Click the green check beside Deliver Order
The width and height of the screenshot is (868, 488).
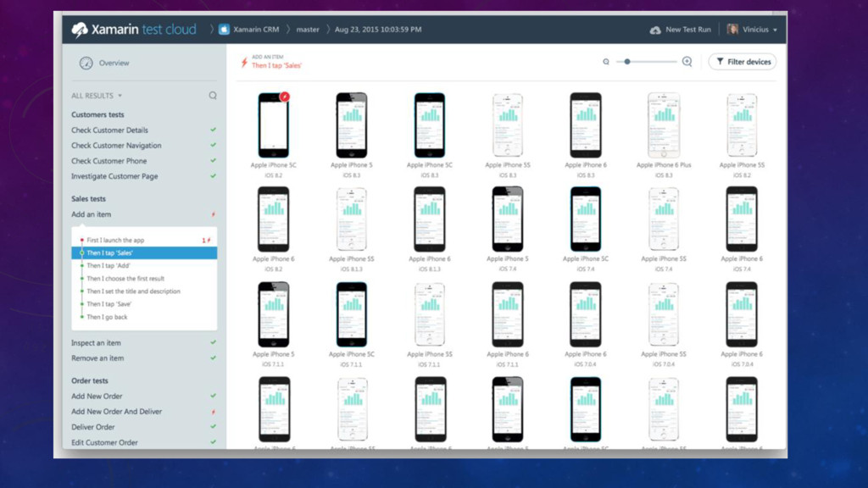pos(213,427)
